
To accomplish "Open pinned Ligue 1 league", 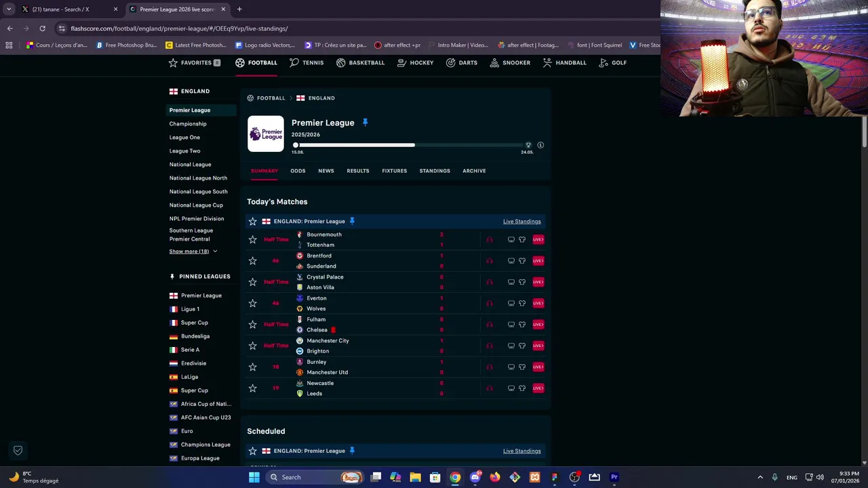I will point(190,309).
